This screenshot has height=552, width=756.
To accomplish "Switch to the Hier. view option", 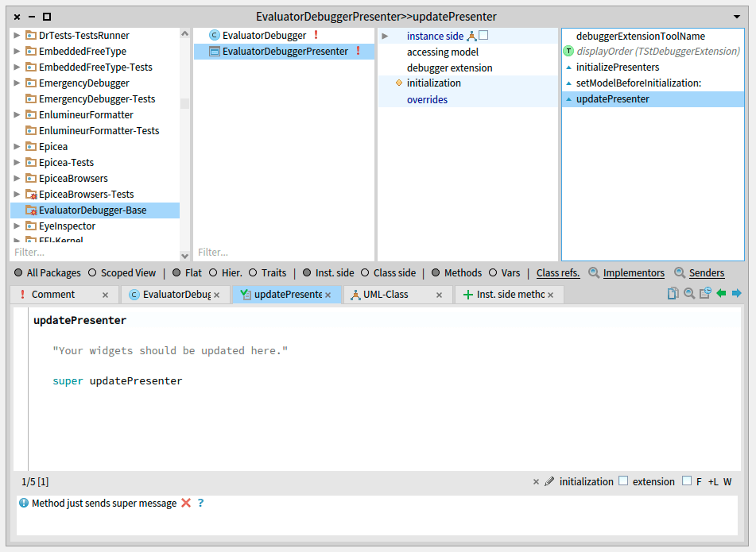I will pos(212,272).
